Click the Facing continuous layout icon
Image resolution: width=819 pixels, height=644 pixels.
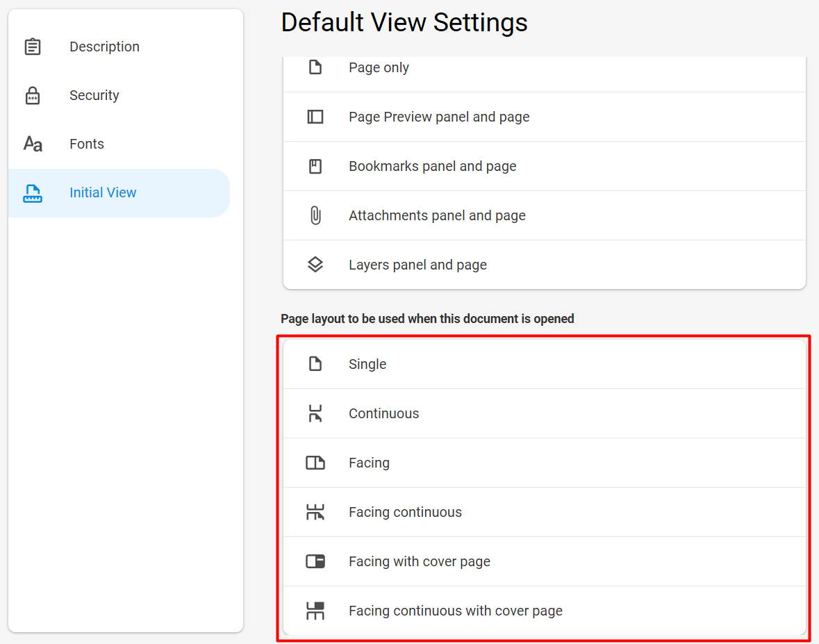pyautogui.click(x=315, y=512)
